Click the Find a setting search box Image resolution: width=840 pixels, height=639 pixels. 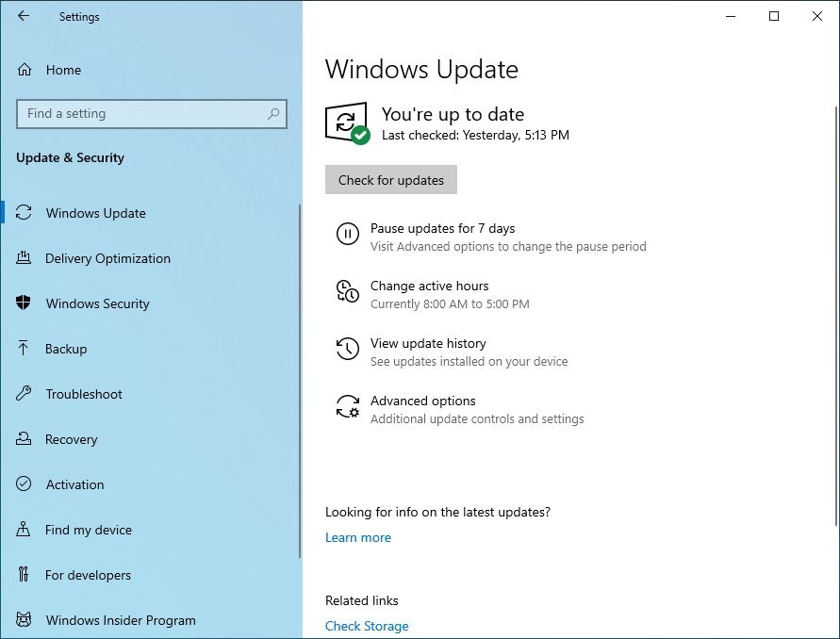tap(152, 113)
